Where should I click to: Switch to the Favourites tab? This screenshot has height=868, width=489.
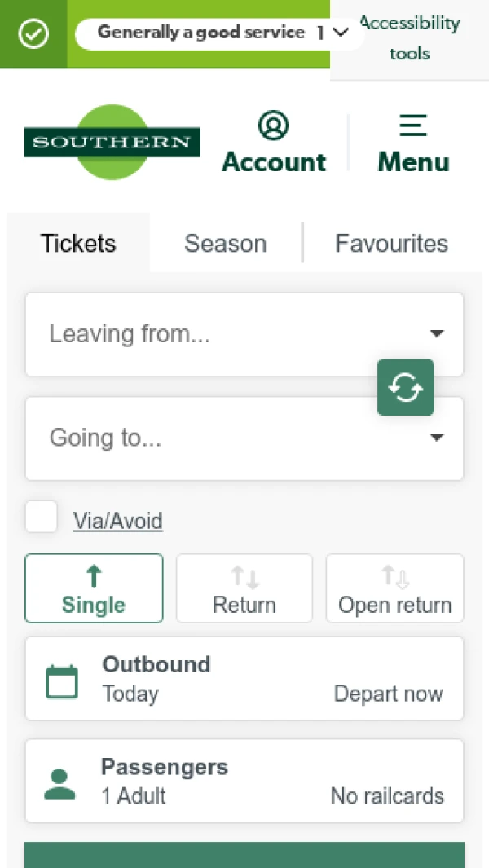point(391,243)
